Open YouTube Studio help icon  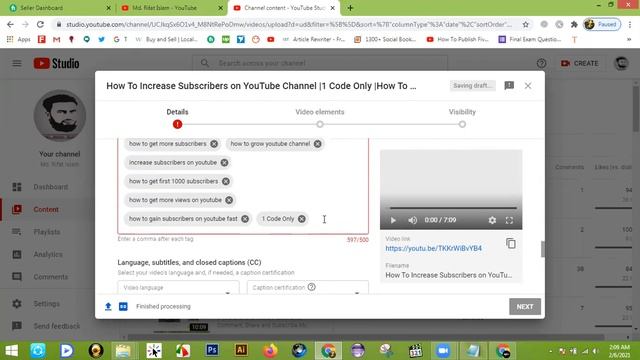(x=541, y=63)
